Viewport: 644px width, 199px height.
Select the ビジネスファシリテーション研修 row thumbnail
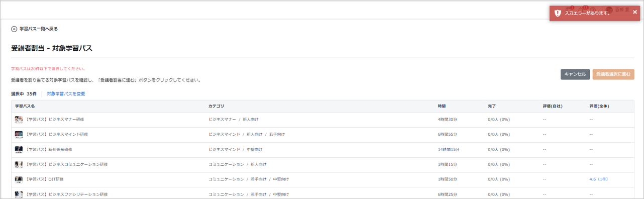coord(19,194)
